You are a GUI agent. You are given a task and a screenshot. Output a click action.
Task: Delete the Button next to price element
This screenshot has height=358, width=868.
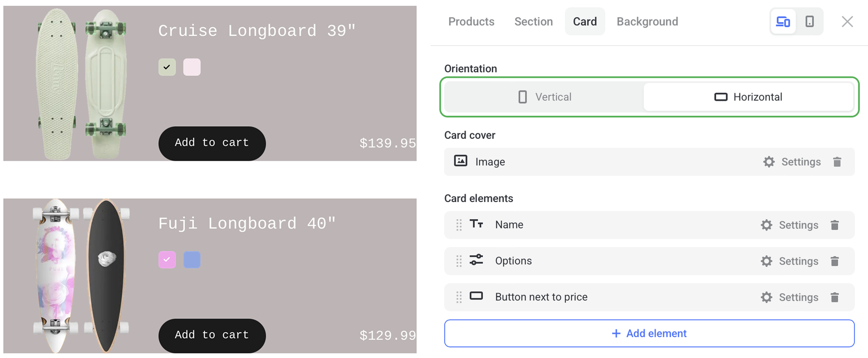(835, 297)
